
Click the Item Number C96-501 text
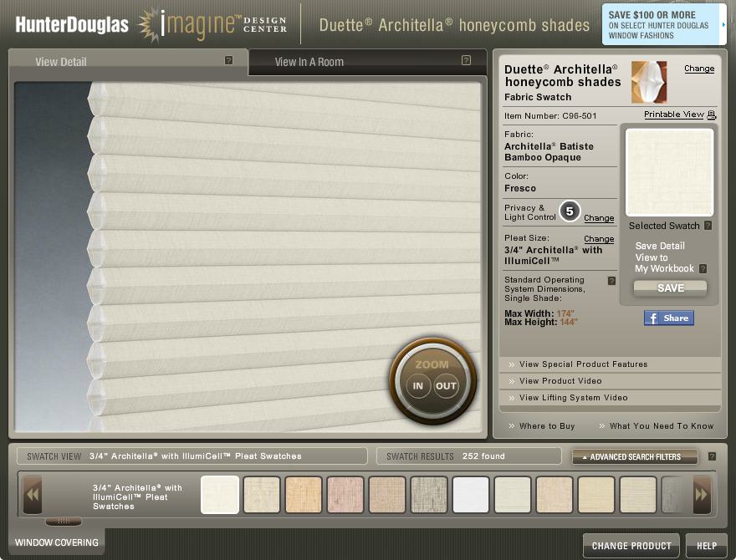550,116
